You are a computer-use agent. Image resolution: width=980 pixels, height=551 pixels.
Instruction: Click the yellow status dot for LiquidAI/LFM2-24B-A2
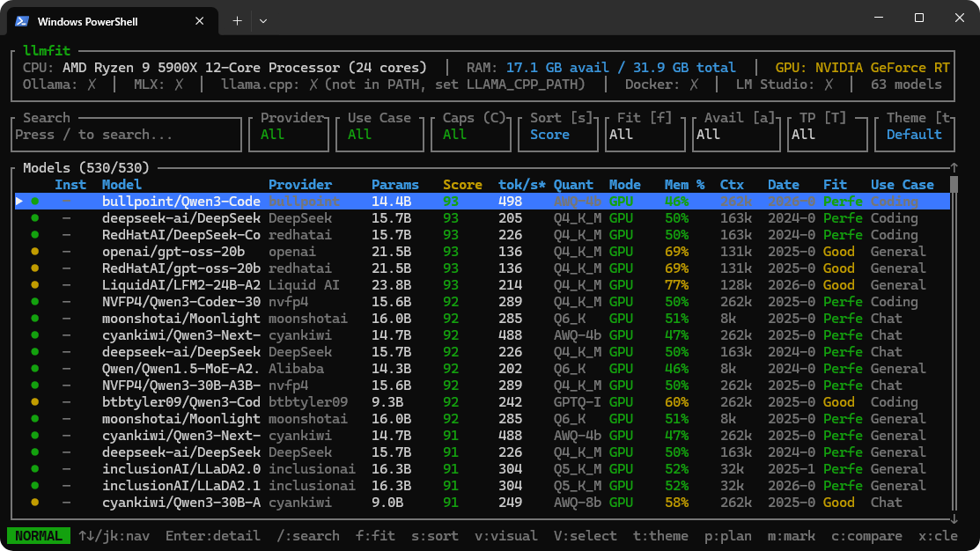pos(35,285)
